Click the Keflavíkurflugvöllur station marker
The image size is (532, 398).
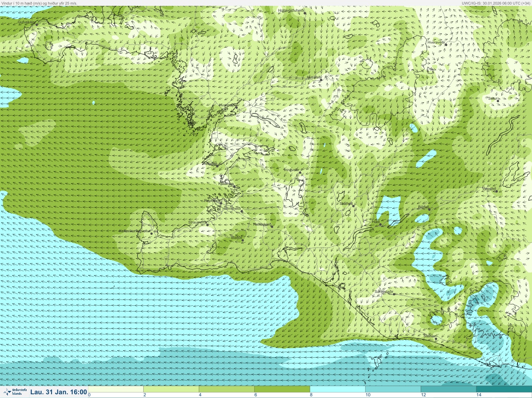click(x=152, y=233)
